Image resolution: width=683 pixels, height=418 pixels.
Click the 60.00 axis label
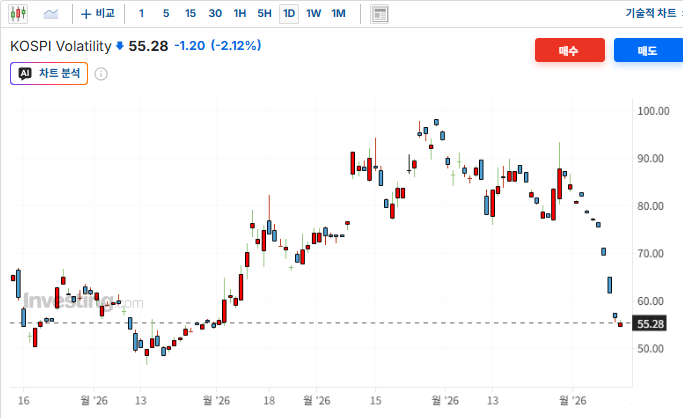650,301
